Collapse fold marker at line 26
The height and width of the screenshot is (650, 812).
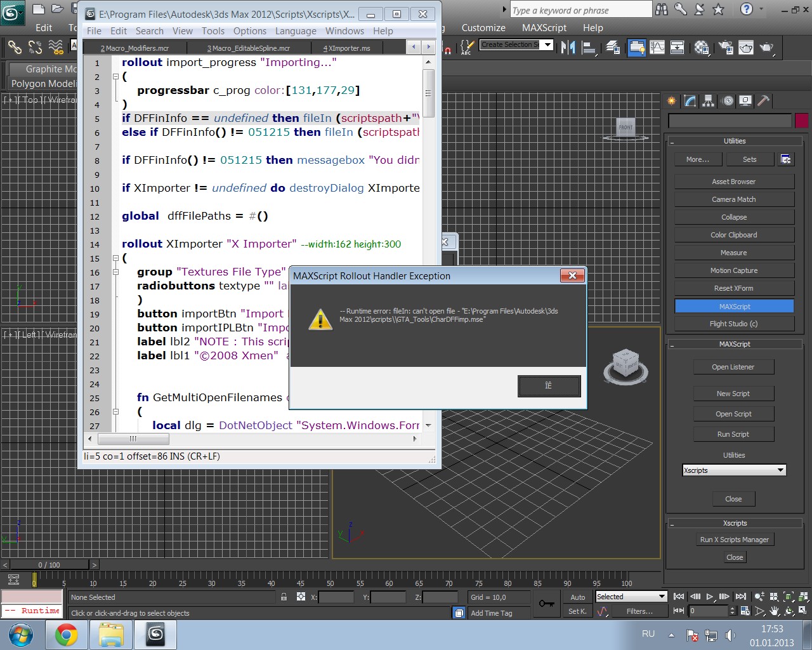[115, 411]
